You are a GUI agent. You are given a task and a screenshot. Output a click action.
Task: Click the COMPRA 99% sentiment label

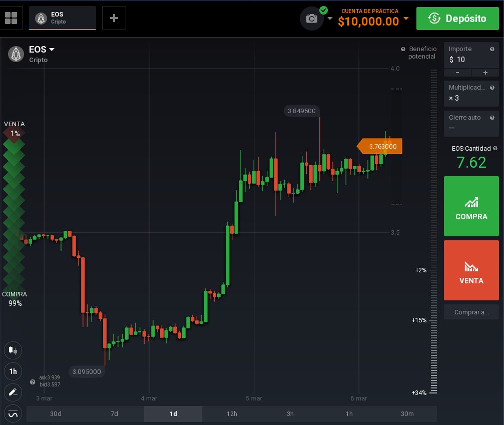[15, 299]
